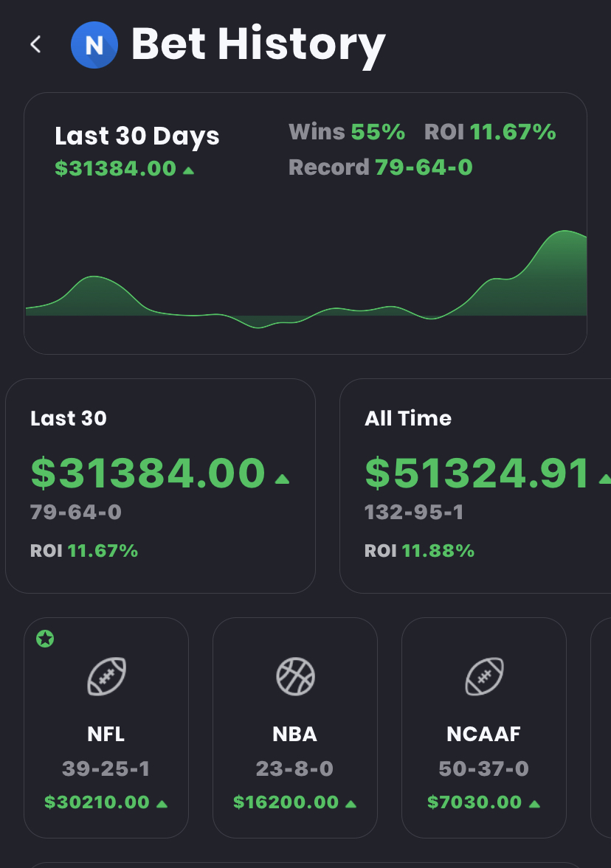Tap the Bet History title
Screen dimensions: 611x868
coord(258,44)
